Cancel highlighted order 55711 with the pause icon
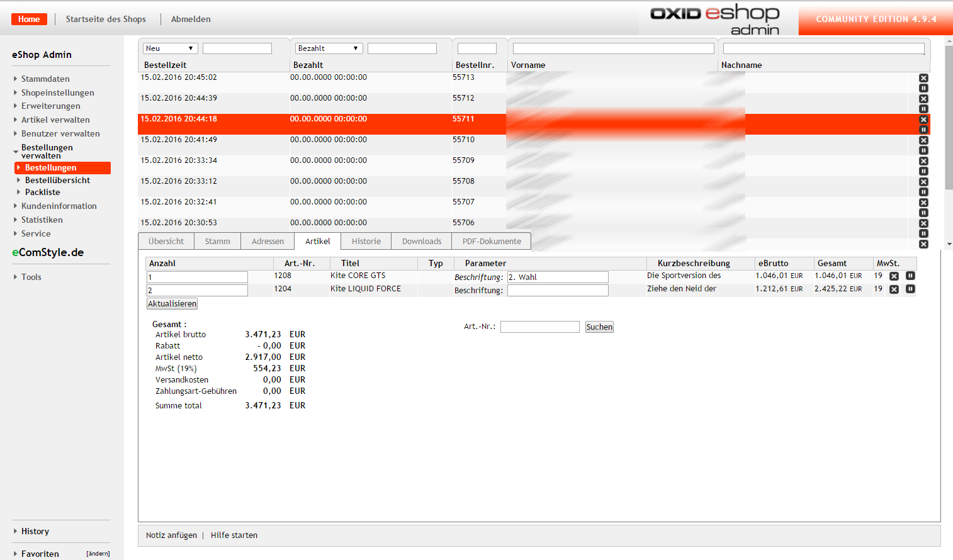 tap(923, 130)
